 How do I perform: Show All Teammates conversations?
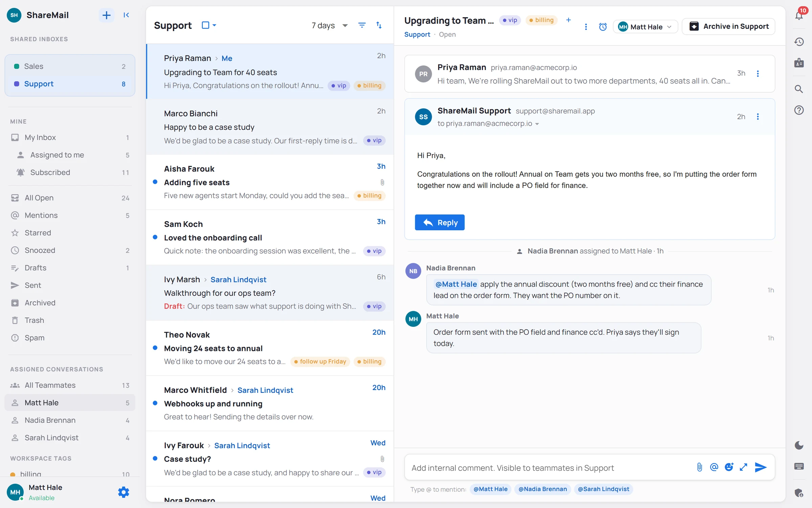70,385
